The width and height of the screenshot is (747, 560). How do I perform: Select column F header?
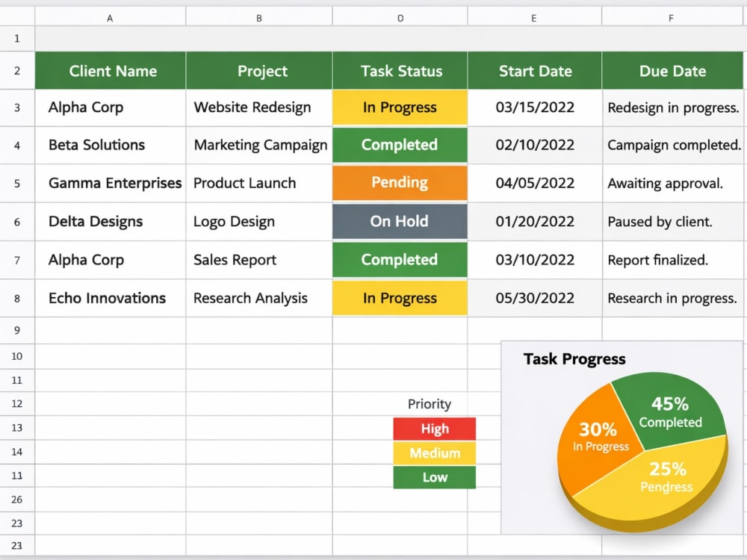click(672, 18)
